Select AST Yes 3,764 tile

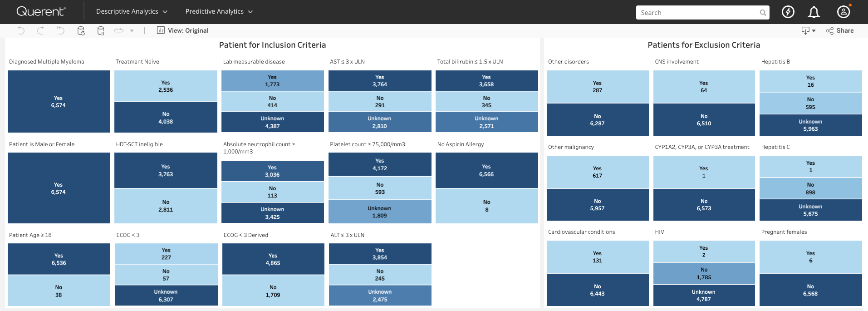[x=380, y=80]
